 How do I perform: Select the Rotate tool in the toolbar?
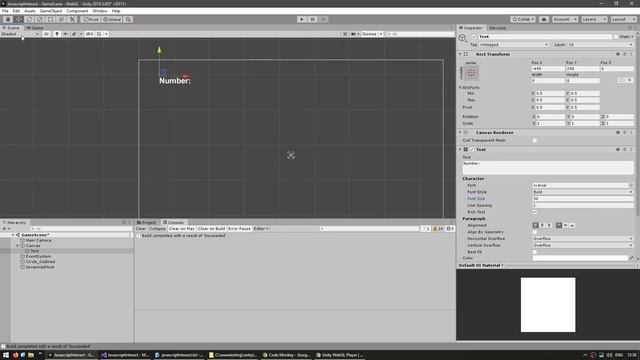click(29, 19)
